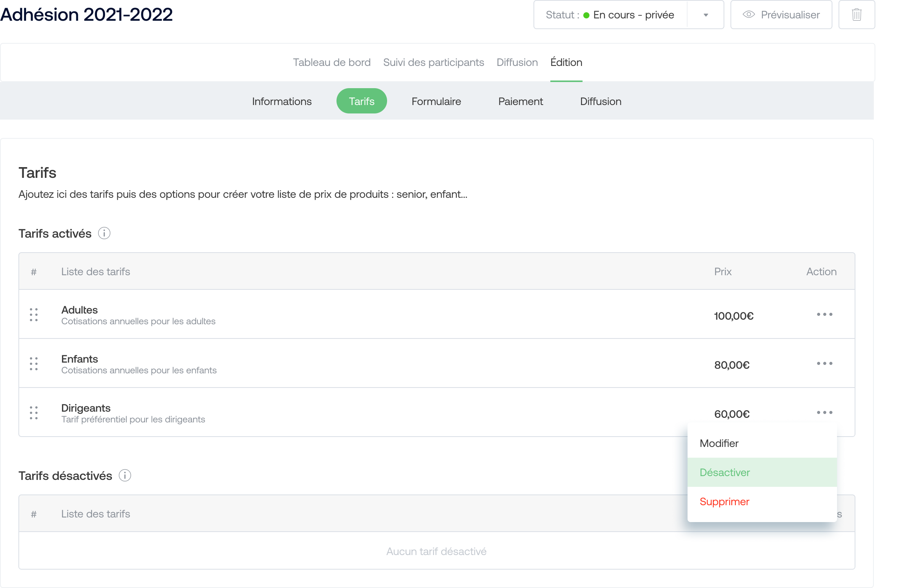Click the Prévisualiser button
Image resolution: width=906 pixels, height=588 pixels.
pyautogui.click(x=781, y=15)
